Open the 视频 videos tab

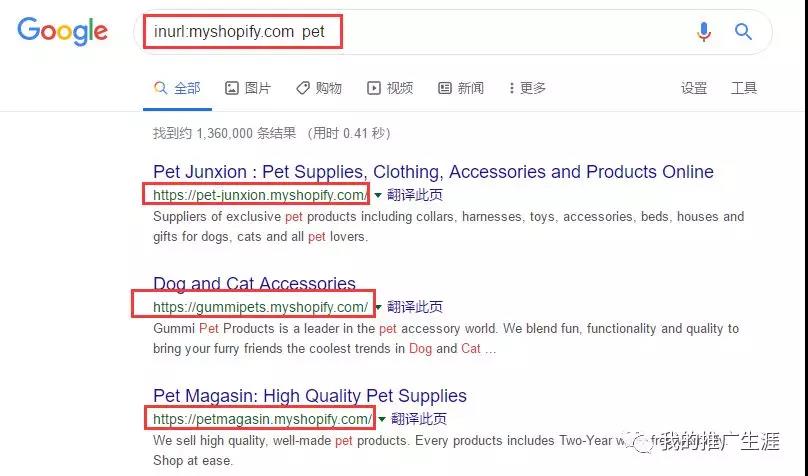(390, 88)
